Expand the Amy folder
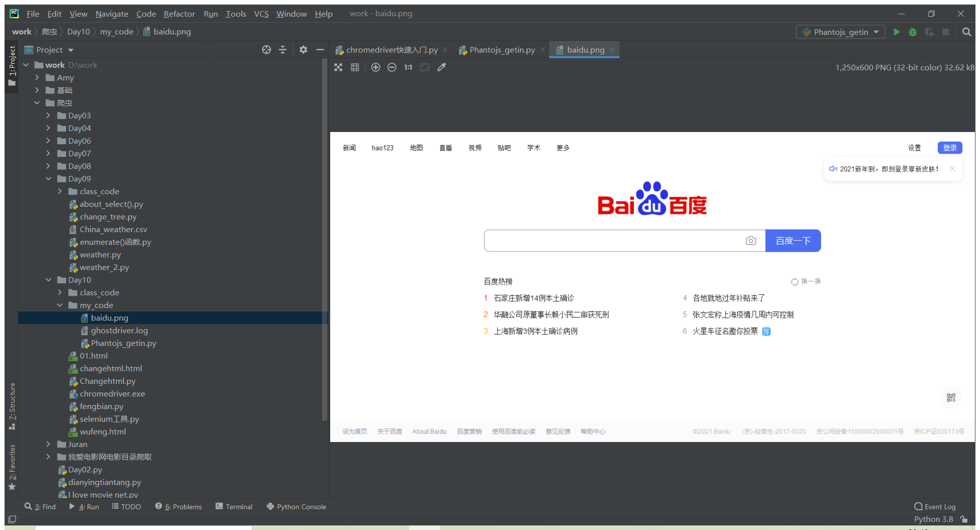Image resolution: width=980 pixels, height=530 pixels. click(x=37, y=77)
